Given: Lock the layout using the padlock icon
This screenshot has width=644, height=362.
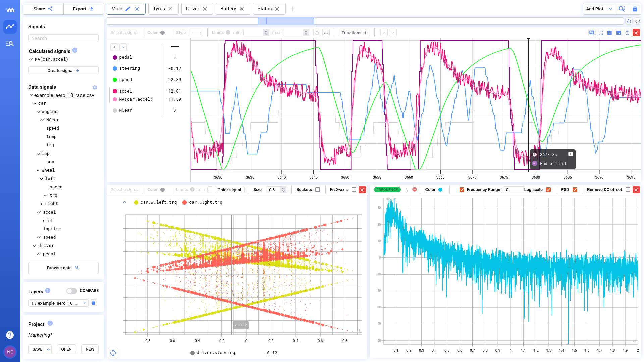Looking at the screenshot, I should (635, 9).
